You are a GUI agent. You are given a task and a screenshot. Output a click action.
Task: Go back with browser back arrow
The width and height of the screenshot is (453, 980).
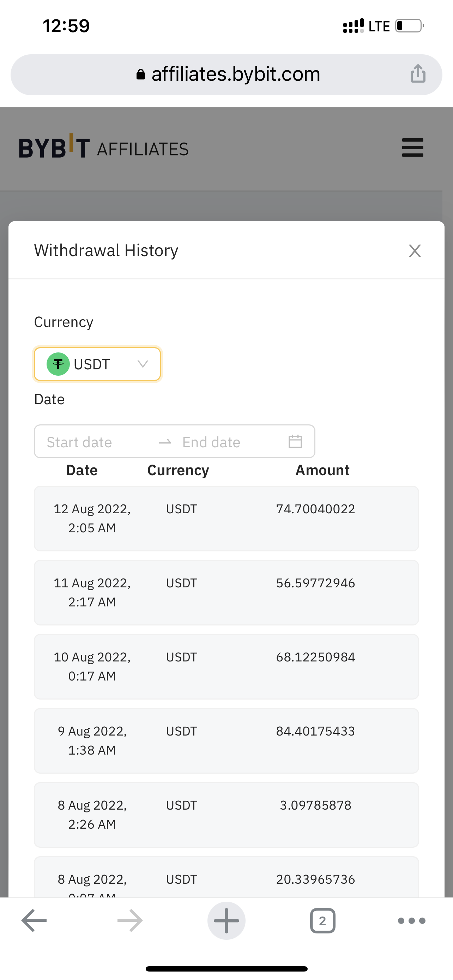coord(34,921)
